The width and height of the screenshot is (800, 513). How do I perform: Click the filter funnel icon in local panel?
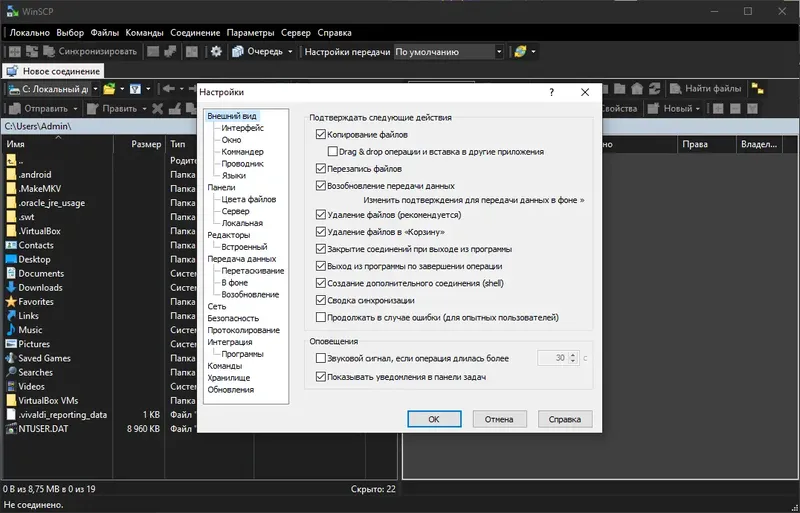point(135,89)
